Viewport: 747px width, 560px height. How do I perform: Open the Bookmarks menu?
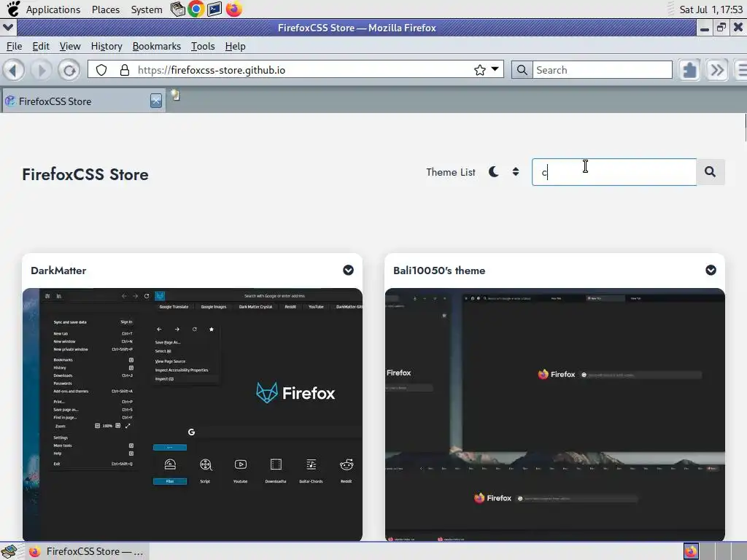pos(157,46)
